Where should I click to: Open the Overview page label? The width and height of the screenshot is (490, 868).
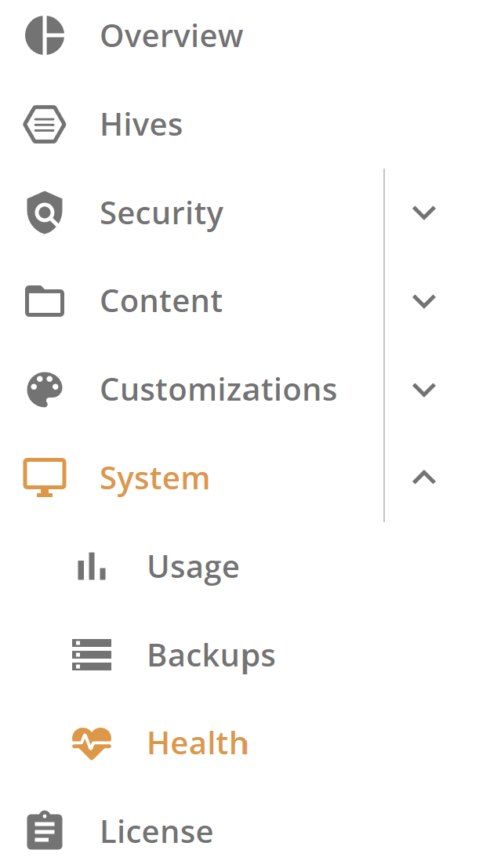(x=172, y=36)
